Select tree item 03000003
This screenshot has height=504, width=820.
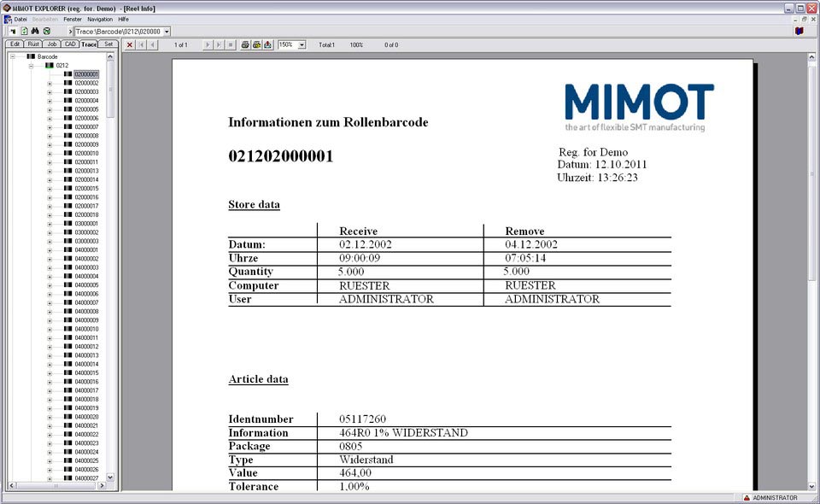tap(86, 241)
